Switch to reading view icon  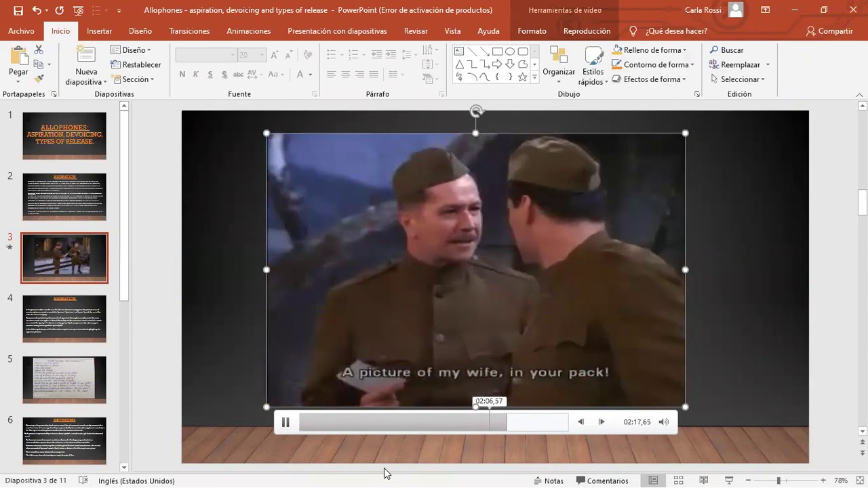click(x=704, y=481)
